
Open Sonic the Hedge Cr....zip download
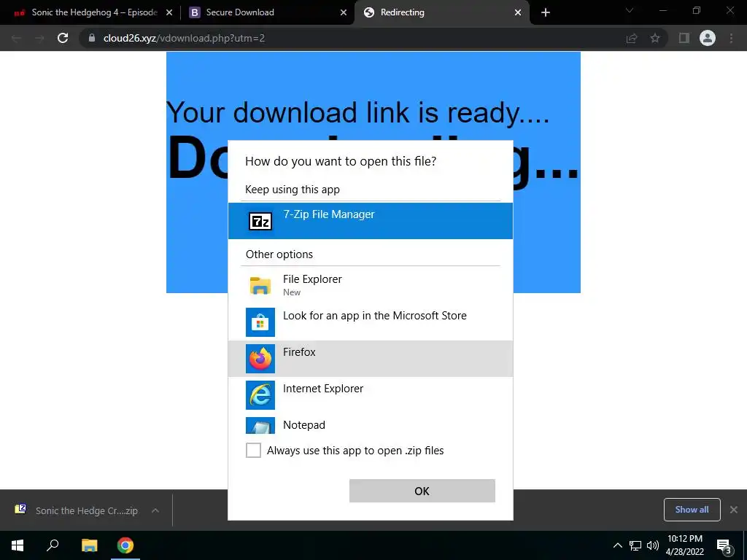point(87,510)
